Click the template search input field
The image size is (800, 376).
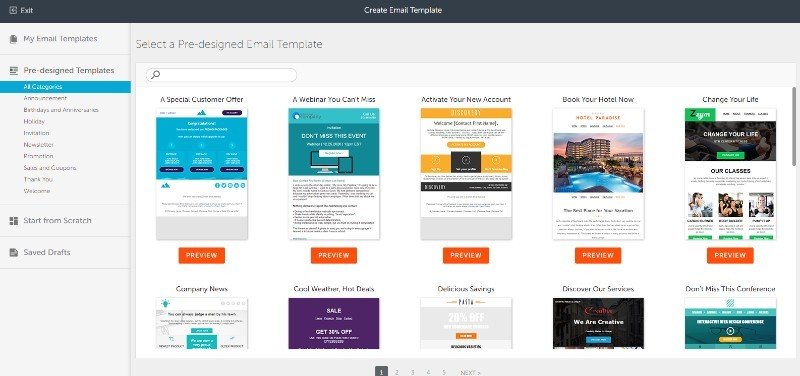coord(221,75)
